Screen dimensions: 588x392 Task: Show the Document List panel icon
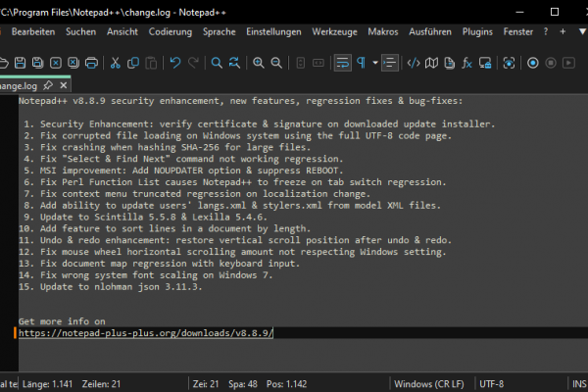click(x=449, y=63)
